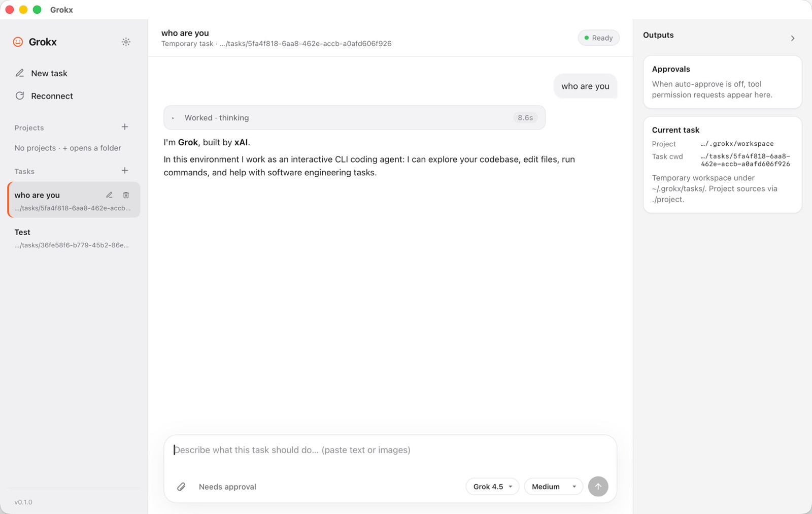This screenshot has width=812, height=514.
Task: Click the Tasks section label
Action: 24,171
